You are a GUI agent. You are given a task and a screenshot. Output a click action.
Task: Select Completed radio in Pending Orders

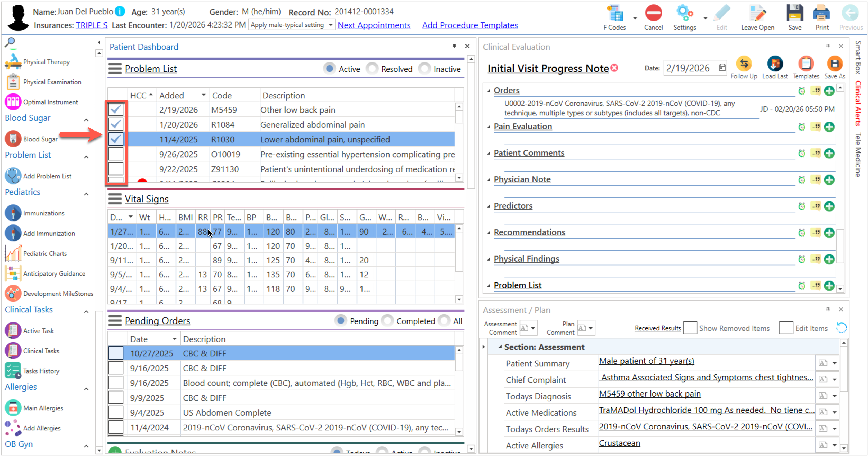tap(388, 321)
